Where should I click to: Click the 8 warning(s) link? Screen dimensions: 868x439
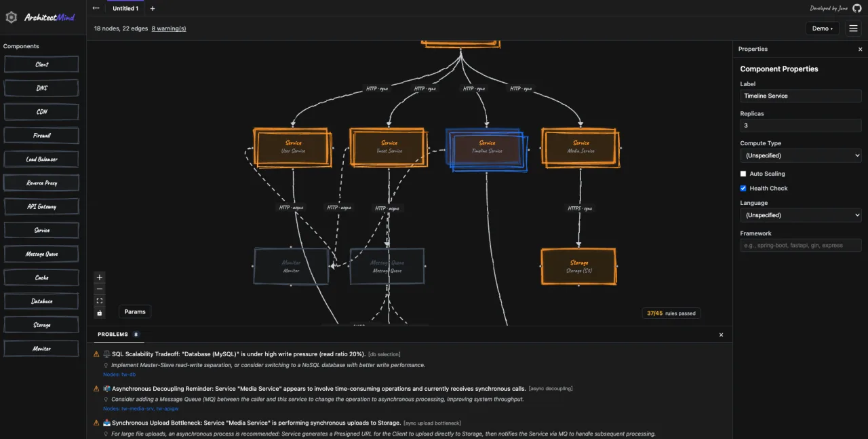pos(169,28)
